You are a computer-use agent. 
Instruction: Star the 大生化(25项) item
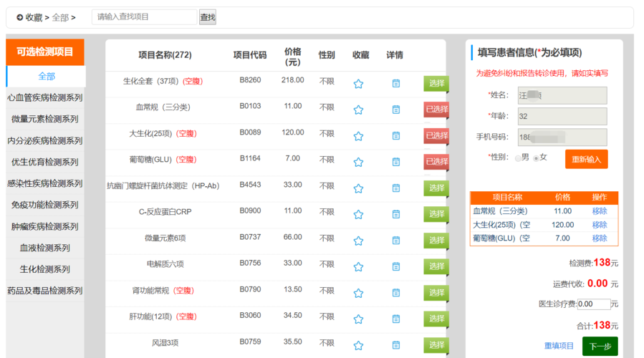pyautogui.click(x=359, y=136)
